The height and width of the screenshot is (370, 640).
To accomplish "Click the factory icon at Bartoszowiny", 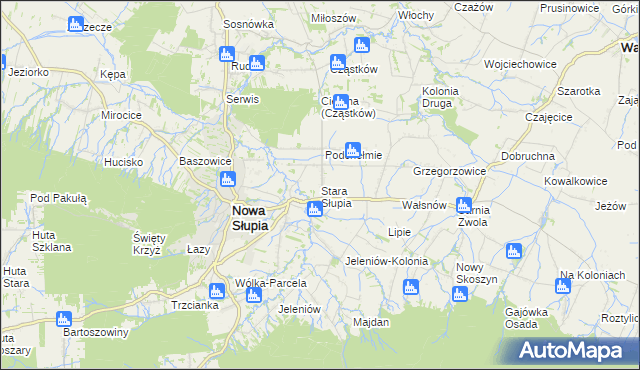I will 64,319.
